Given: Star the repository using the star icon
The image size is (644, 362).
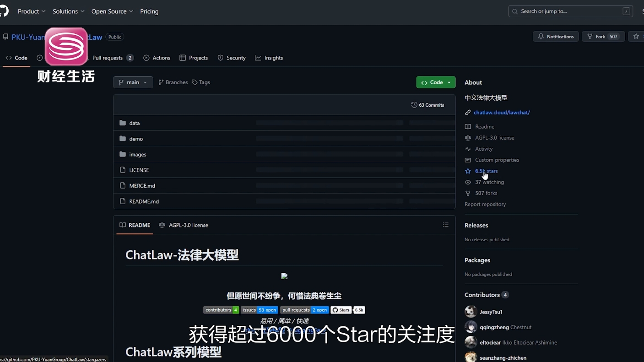Looking at the screenshot, I should pyautogui.click(x=636, y=37).
